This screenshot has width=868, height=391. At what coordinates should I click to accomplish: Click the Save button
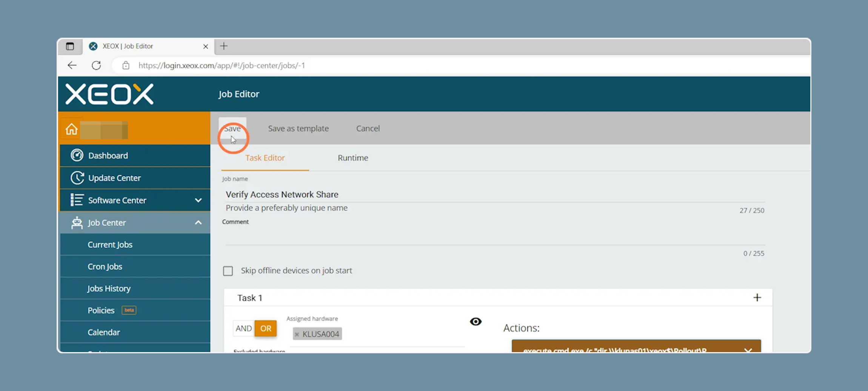[232, 129]
